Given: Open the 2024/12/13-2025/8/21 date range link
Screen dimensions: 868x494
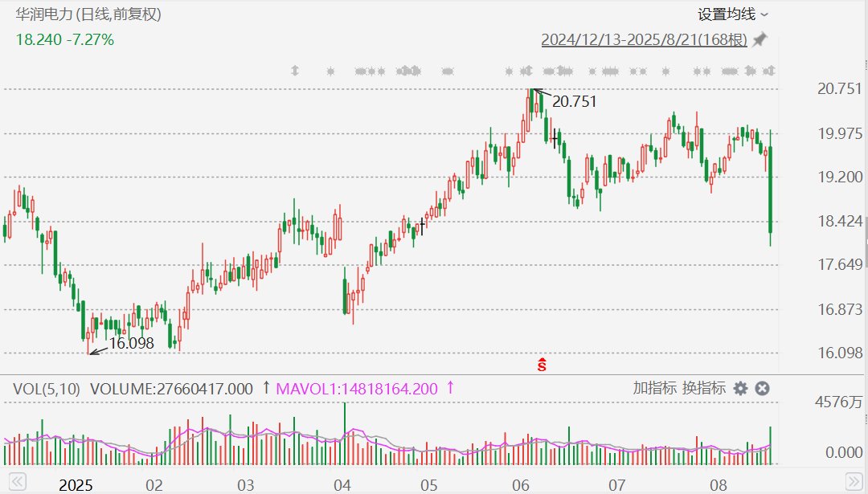Looking at the screenshot, I should tap(644, 39).
